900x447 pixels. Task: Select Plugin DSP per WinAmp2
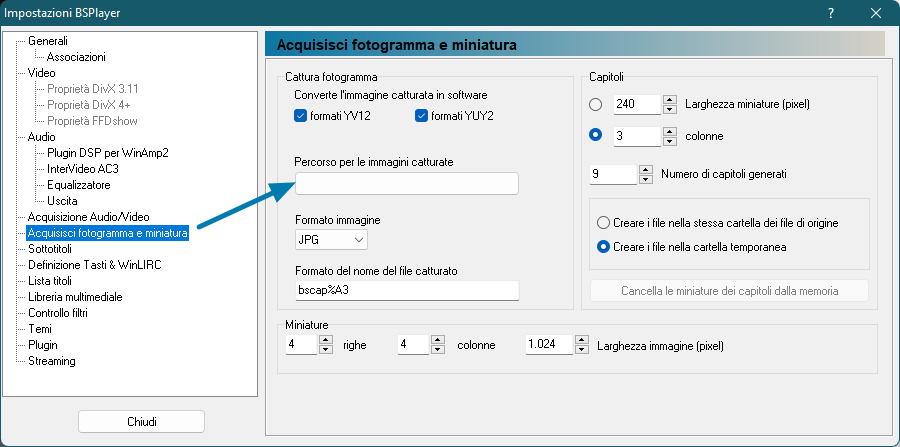(108, 153)
